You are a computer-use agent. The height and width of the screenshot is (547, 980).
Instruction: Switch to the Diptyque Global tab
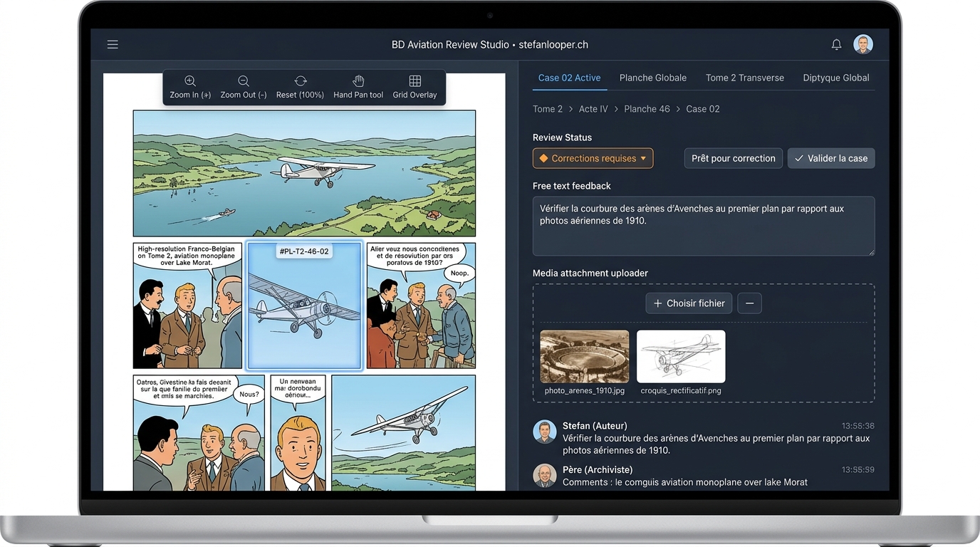click(836, 78)
